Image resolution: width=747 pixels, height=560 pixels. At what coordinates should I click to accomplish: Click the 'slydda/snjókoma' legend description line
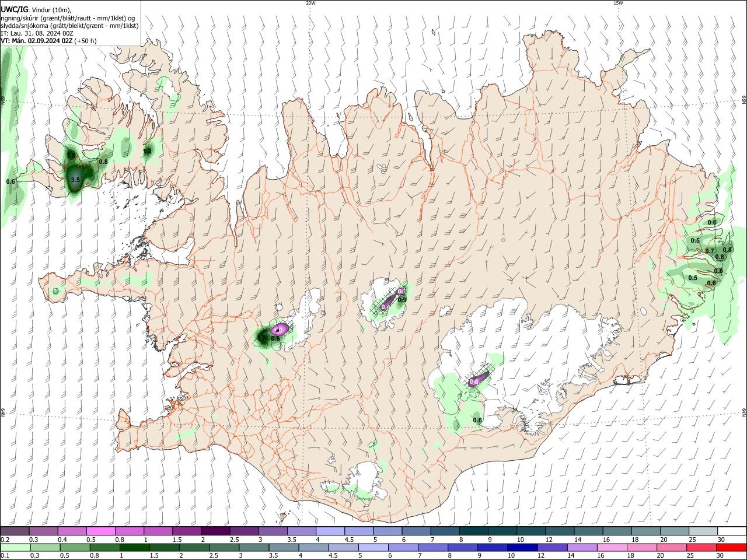(x=69, y=26)
